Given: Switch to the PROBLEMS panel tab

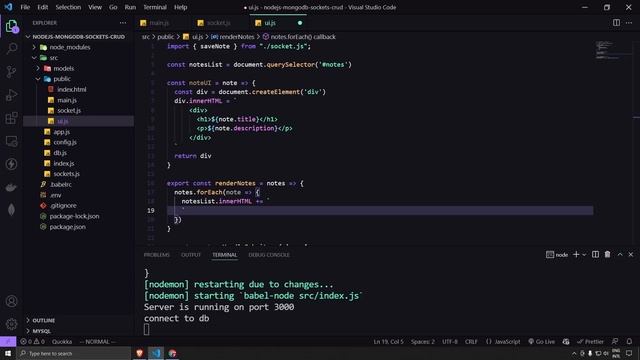Looking at the screenshot, I should [x=156, y=255].
